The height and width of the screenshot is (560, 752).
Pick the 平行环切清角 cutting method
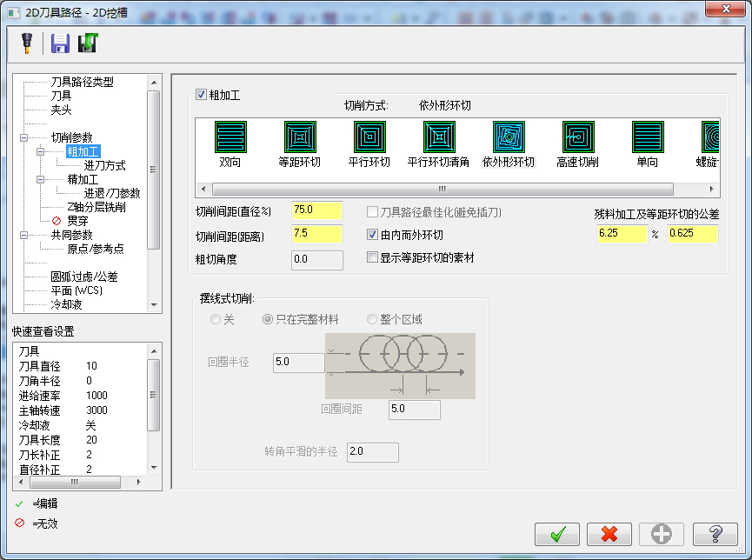tap(438, 137)
